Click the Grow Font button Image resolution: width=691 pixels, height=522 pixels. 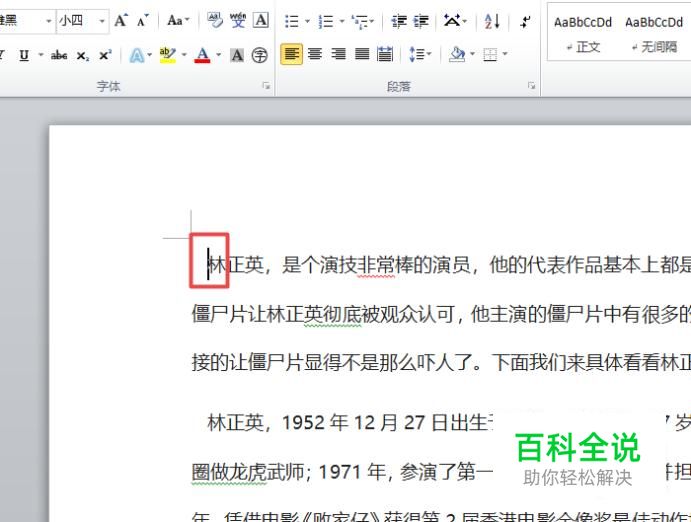121,20
